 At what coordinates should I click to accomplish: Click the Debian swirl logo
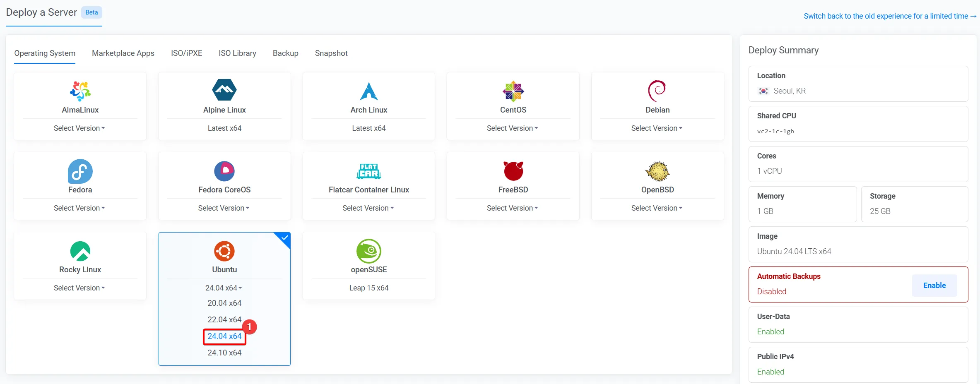[x=657, y=91]
